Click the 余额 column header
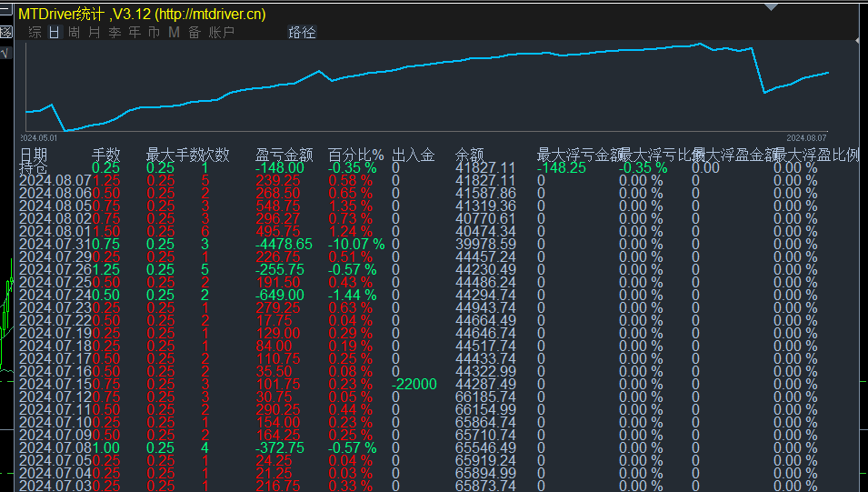The image size is (868, 492). (x=469, y=156)
